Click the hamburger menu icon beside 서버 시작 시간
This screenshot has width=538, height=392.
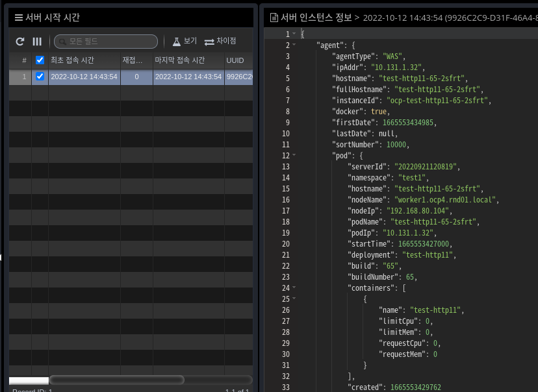[19, 18]
